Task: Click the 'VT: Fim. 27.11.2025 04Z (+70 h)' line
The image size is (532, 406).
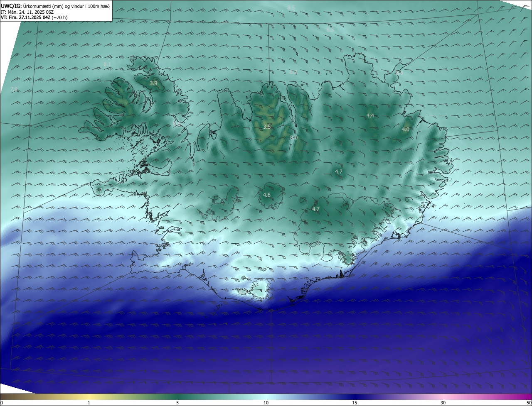Action: [34, 17]
